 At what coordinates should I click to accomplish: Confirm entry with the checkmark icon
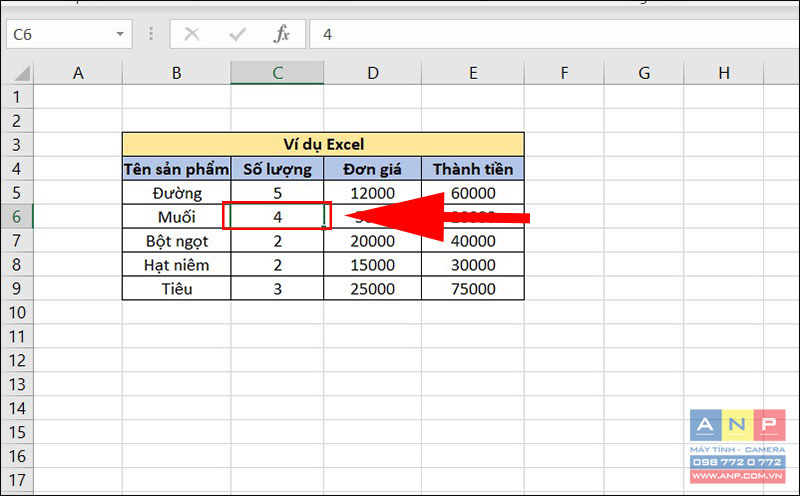click(237, 34)
